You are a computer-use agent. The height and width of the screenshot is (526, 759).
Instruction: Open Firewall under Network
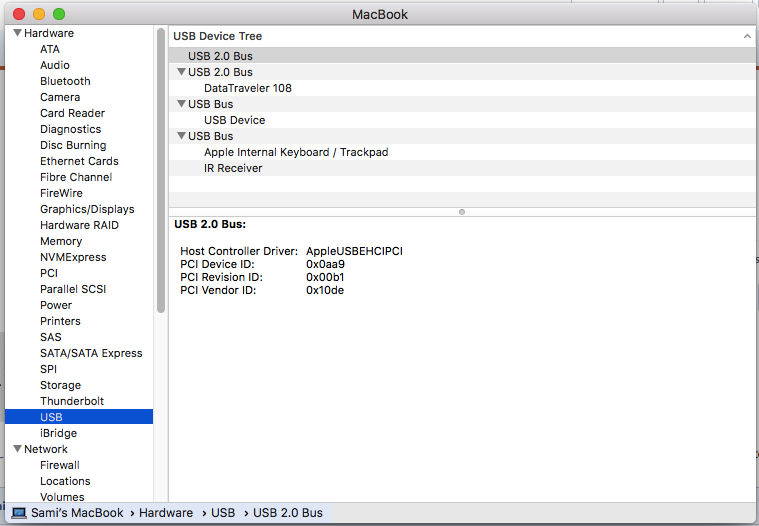pyautogui.click(x=60, y=465)
